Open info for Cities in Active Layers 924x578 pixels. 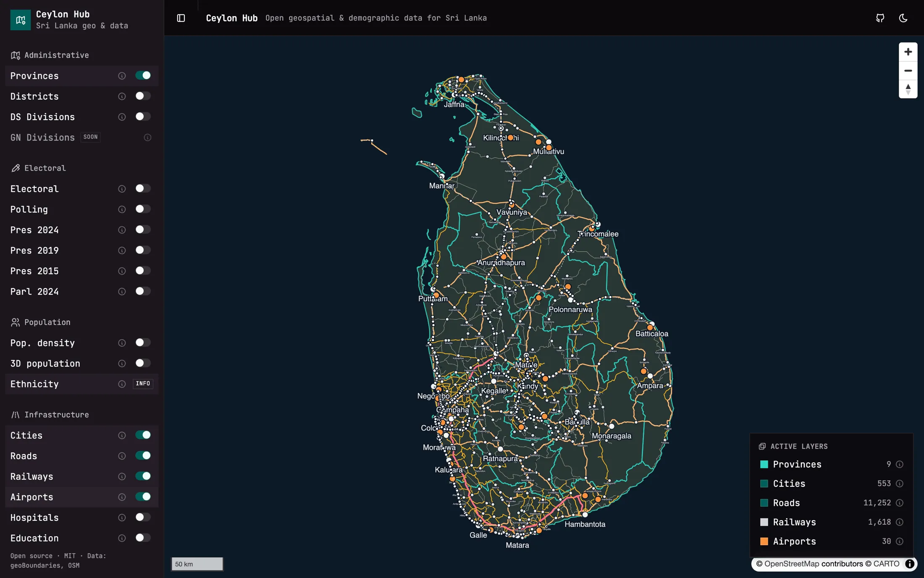click(899, 483)
